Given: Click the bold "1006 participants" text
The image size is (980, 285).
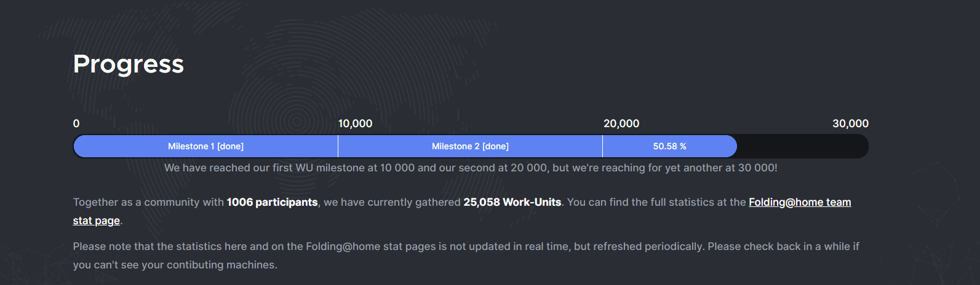Looking at the screenshot, I should click(x=272, y=202).
